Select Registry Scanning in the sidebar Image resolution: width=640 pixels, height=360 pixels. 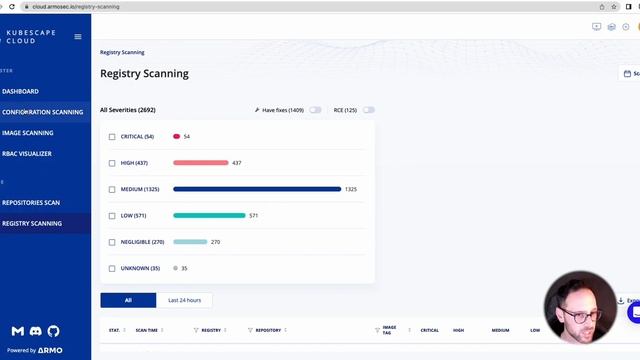coord(32,224)
